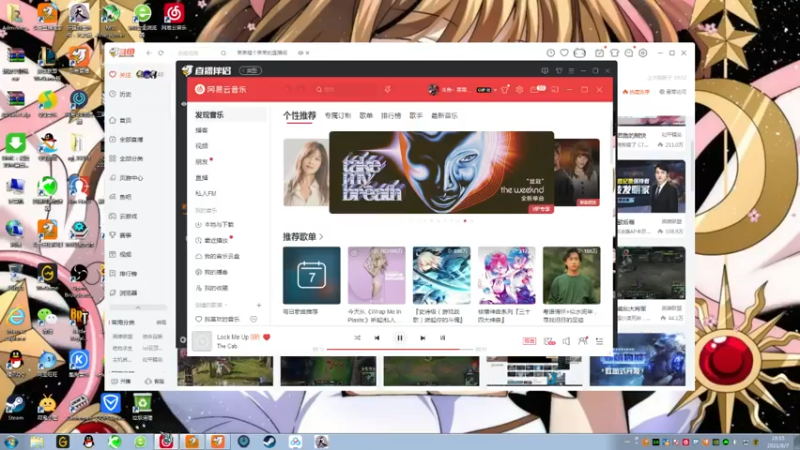
Task: Open settings icon in Huya window toolbar
Action: pyautogui.click(x=643, y=53)
